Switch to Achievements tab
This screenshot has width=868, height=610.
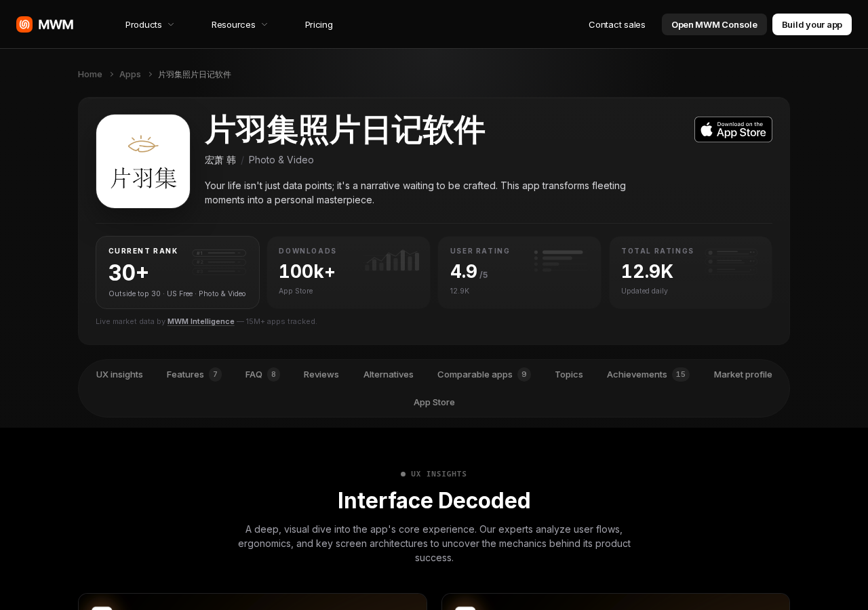(648, 374)
